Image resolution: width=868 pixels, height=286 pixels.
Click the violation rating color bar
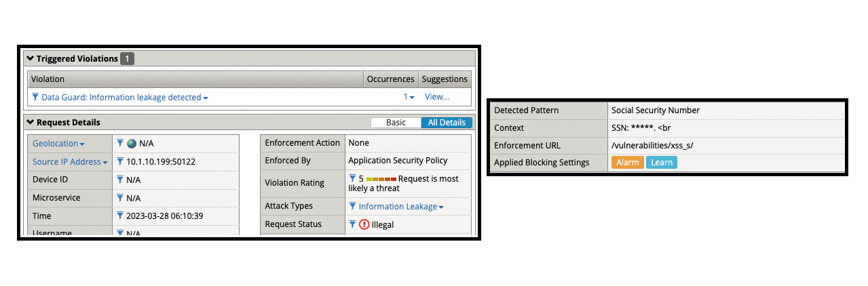pos(381,179)
